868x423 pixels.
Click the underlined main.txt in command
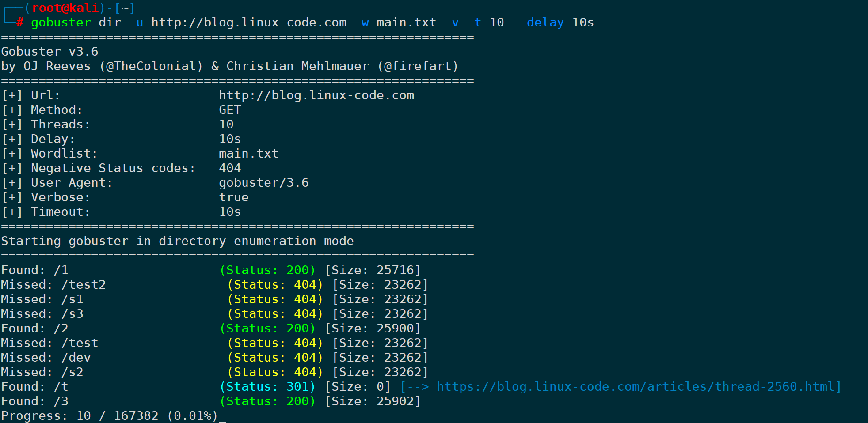click(x=406, y=23)
